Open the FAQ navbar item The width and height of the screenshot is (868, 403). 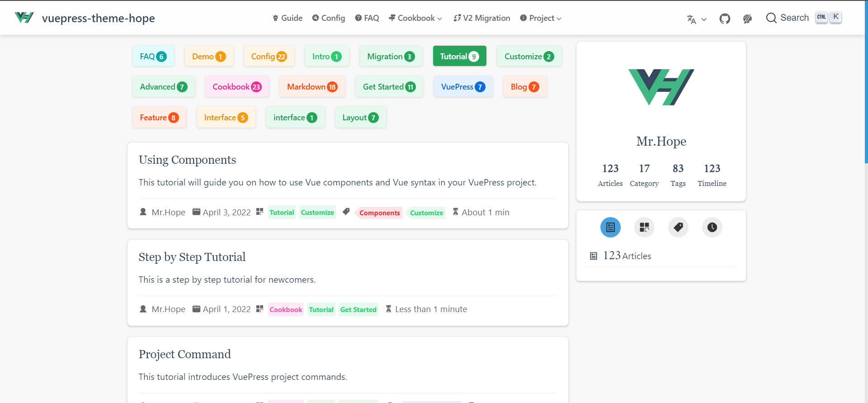point(367,18)
